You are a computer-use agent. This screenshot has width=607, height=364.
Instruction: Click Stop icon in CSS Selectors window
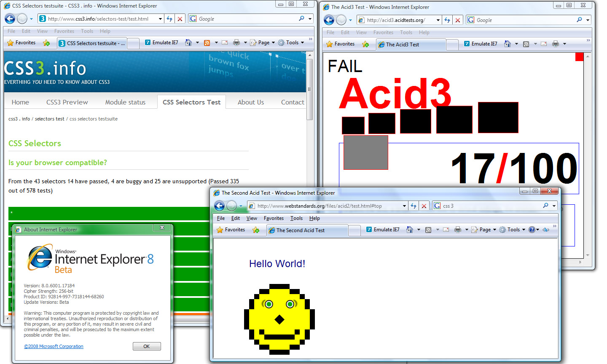180,19
